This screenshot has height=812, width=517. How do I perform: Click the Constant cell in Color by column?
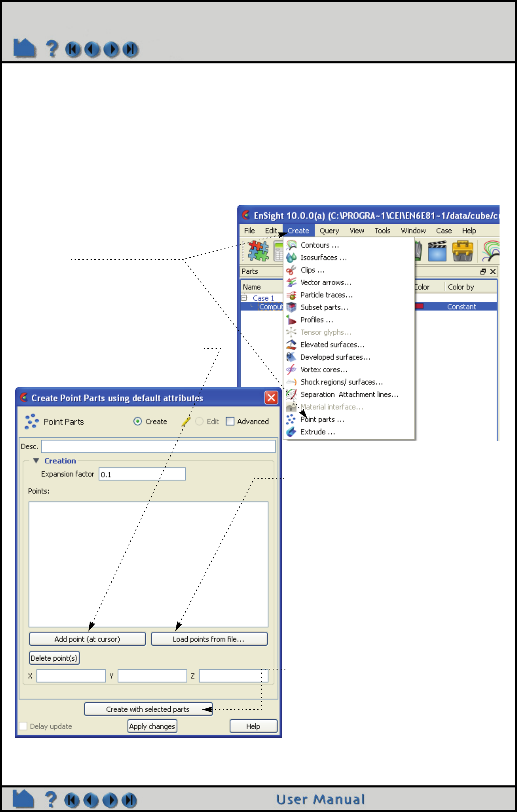click(x=461, y=306)
